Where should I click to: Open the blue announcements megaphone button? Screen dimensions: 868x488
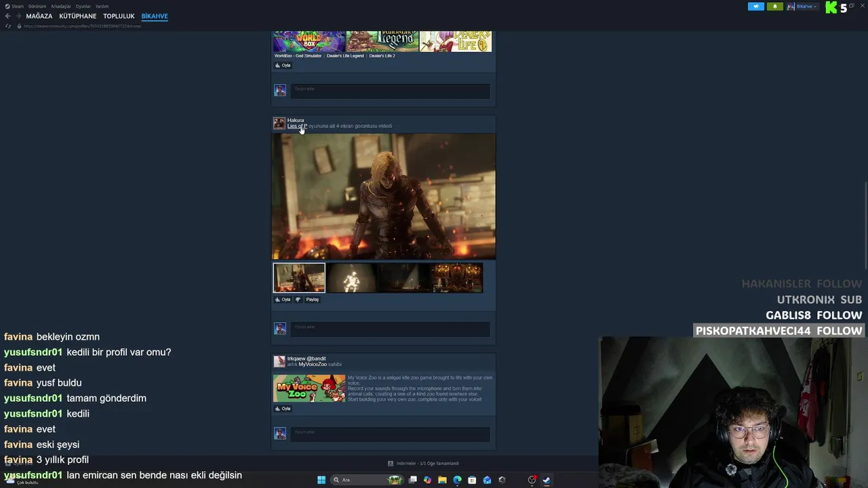tap(755, 7)
